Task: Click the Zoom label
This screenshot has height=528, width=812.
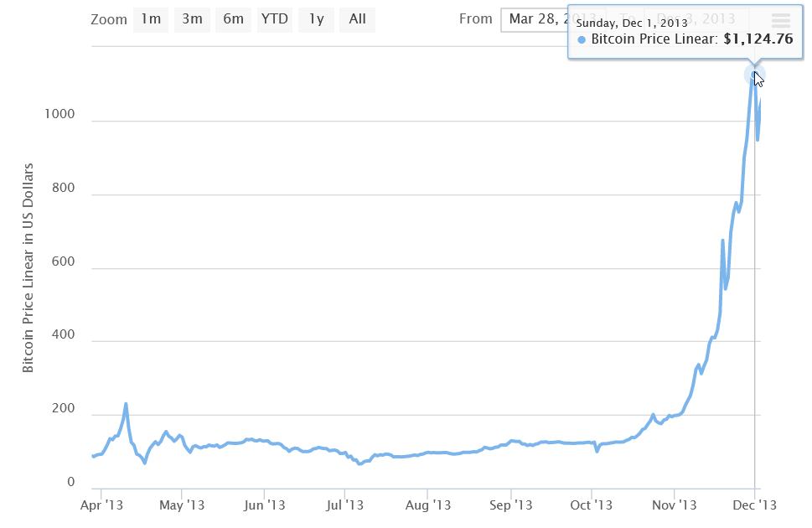Action: (x=109, y=19)
